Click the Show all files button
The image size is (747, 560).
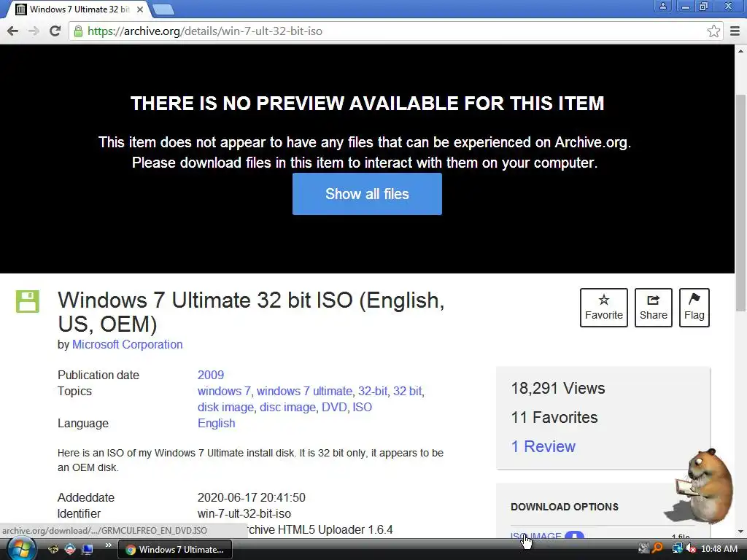point(367,194)
